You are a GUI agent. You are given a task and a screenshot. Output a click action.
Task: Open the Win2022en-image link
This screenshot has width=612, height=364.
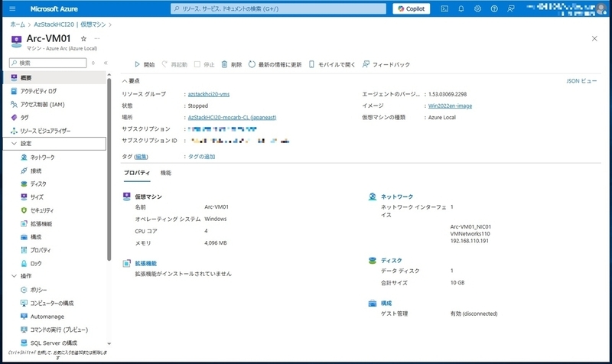450,106
